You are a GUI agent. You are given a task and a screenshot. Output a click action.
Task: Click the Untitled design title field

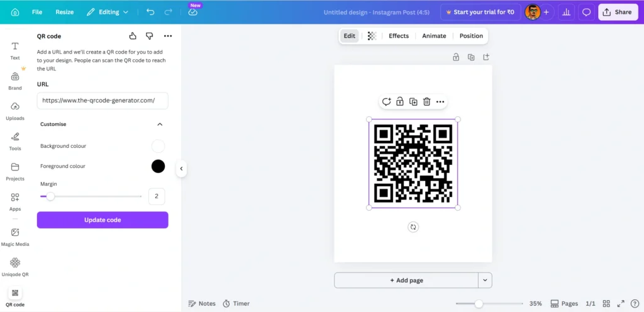tap(376, 13)
